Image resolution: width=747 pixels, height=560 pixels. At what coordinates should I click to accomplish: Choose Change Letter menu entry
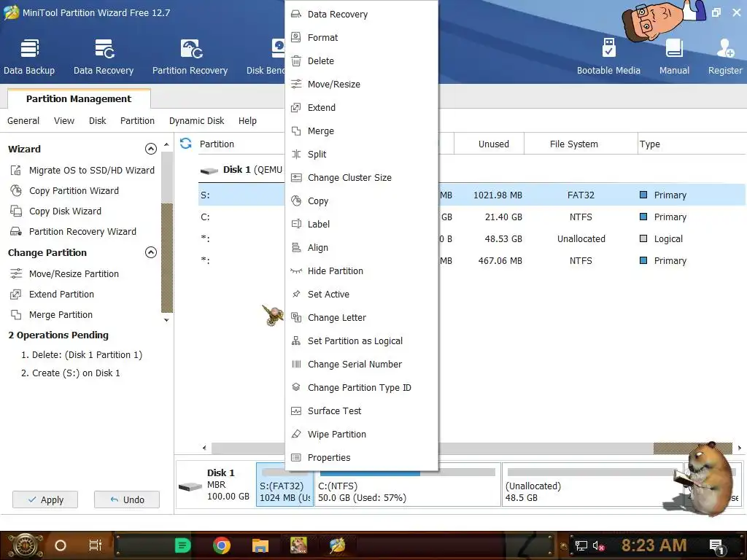tap(361, 318)
